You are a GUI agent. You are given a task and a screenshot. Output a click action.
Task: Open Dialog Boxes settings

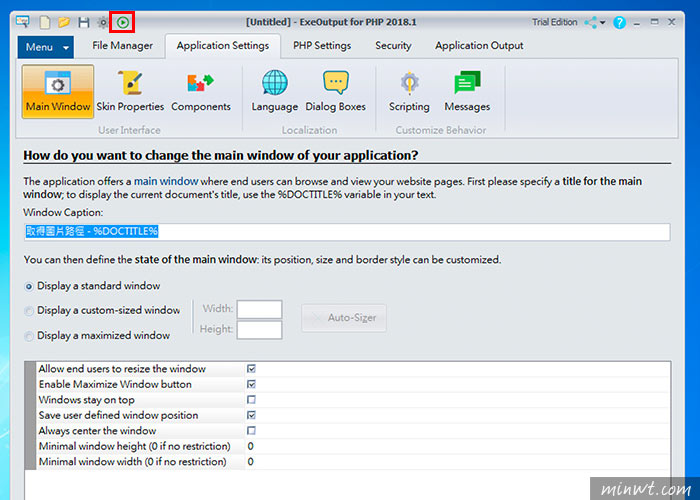[x=335, y=91]
